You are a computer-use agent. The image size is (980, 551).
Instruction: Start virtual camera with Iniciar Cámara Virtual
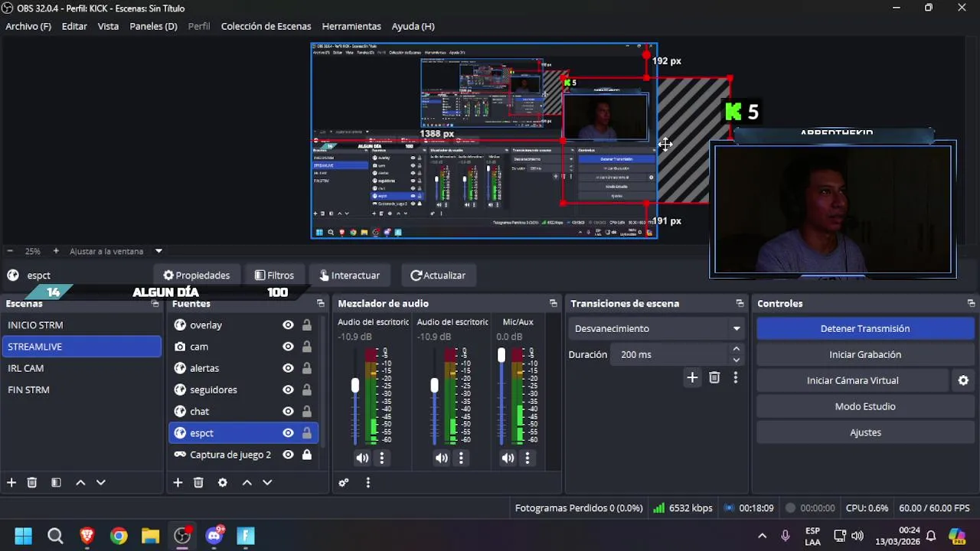tap(852, 380)
